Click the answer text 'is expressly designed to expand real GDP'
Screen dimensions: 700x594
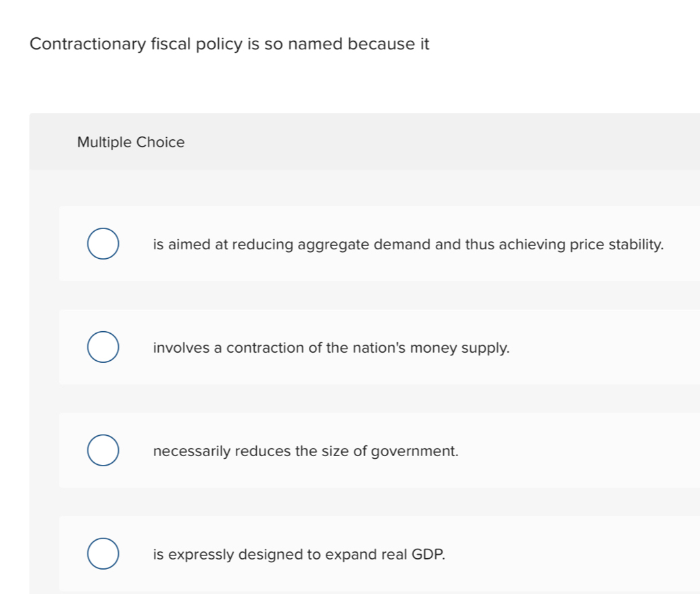299,555
